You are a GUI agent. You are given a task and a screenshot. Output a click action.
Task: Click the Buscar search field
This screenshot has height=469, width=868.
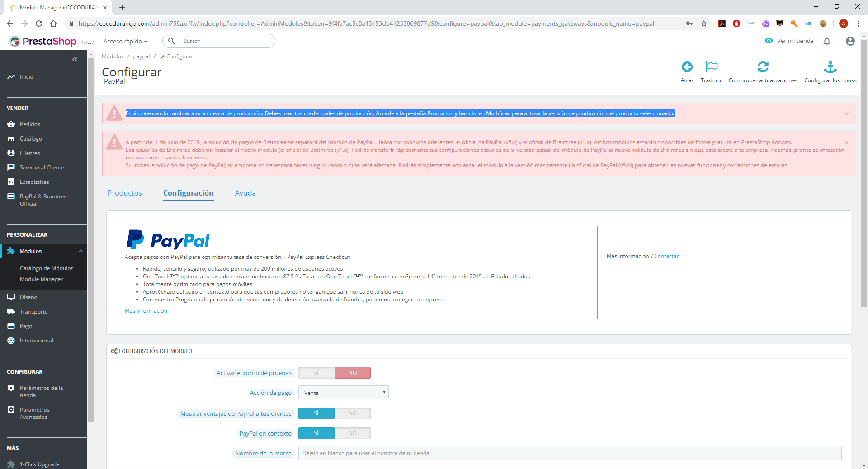[219, 41]
